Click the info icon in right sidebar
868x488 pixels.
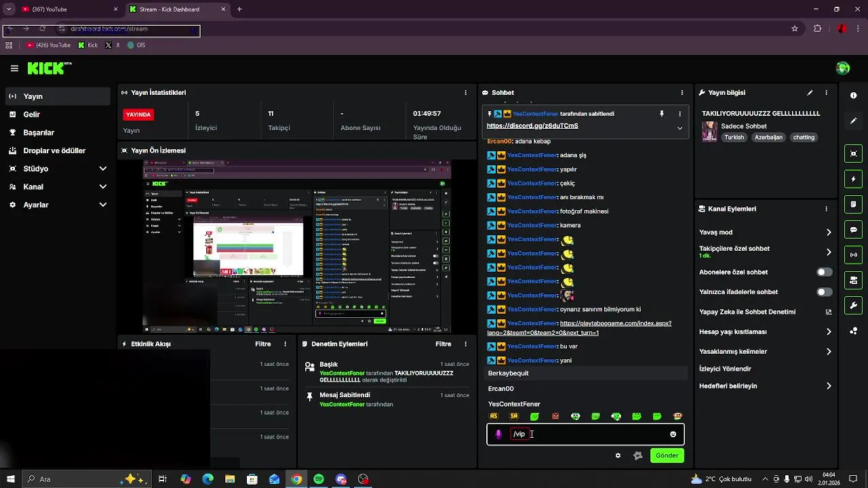pos(854,96)
